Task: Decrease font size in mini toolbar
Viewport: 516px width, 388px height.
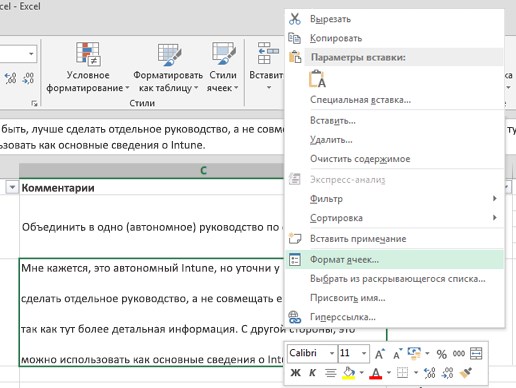Action: pos(397,354)
